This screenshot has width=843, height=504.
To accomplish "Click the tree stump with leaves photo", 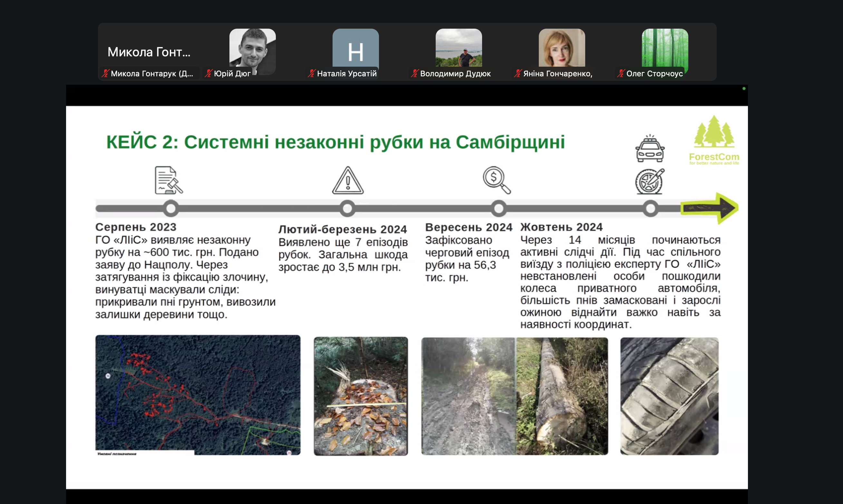I will click(361, 396).
